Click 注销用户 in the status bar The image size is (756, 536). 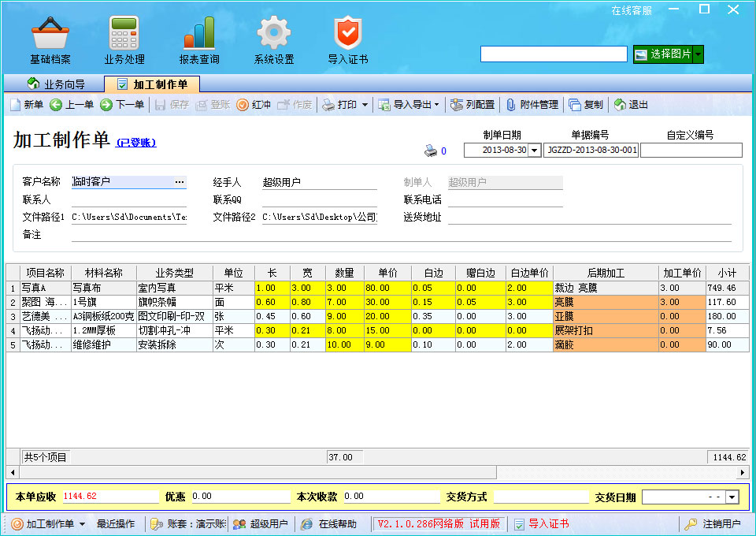click(x=713, y=524)
